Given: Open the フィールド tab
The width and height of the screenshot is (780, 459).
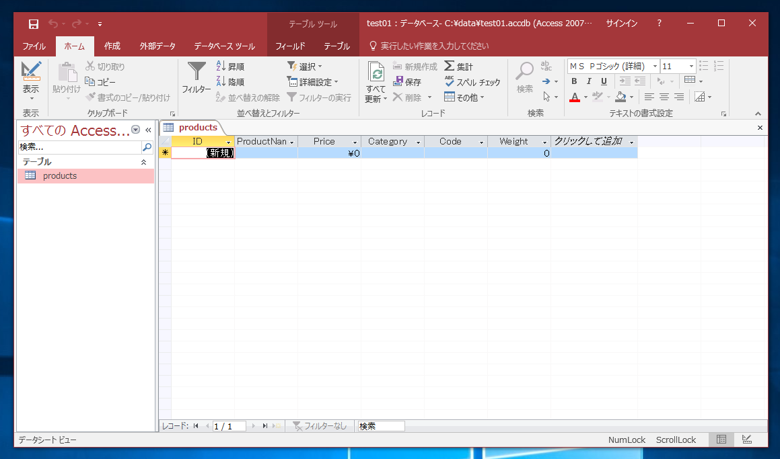Looking at the screenshot, I should click(x=291, y=46).
